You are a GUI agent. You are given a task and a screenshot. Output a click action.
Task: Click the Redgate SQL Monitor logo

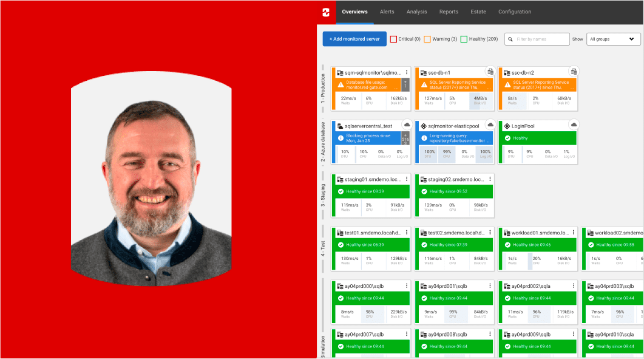tap(326, 12)
